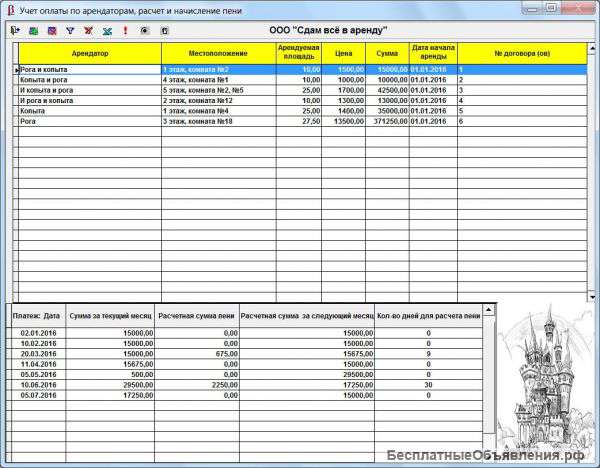Click the purple table icon in toolbar
This screenshot has height=468, width=600.
tap(51, 31)
